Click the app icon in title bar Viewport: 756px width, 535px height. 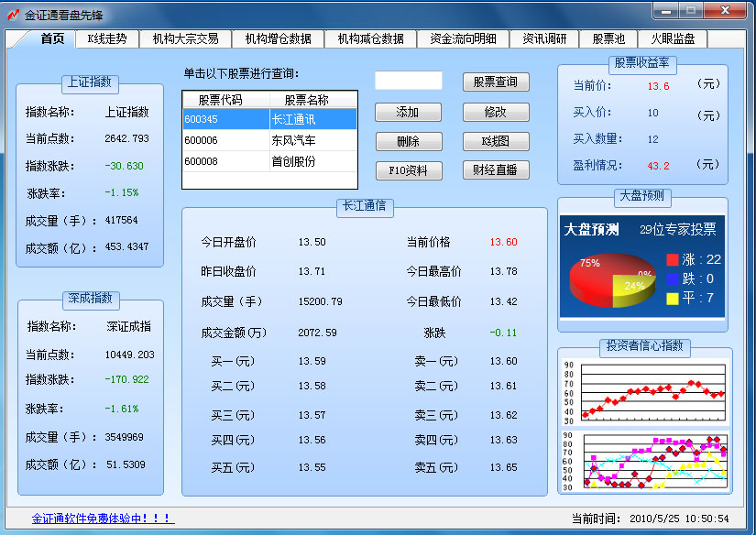point(14,15)
